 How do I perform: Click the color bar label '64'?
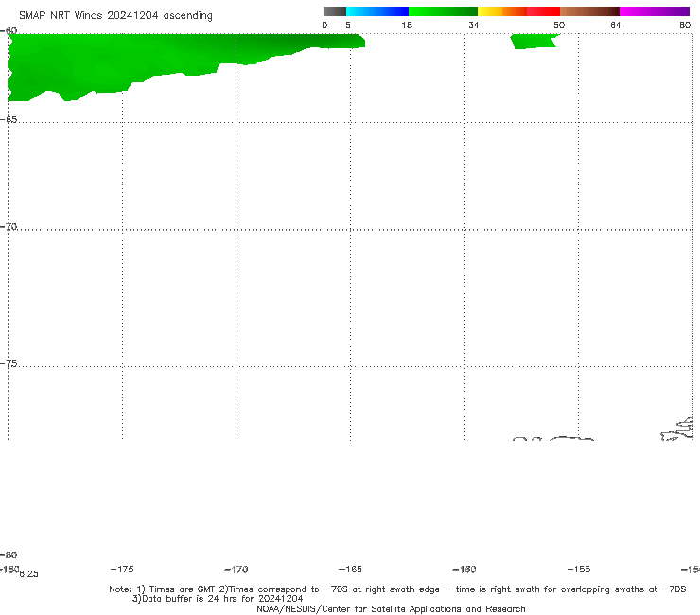pyautogui.click(x=616, y=25)
